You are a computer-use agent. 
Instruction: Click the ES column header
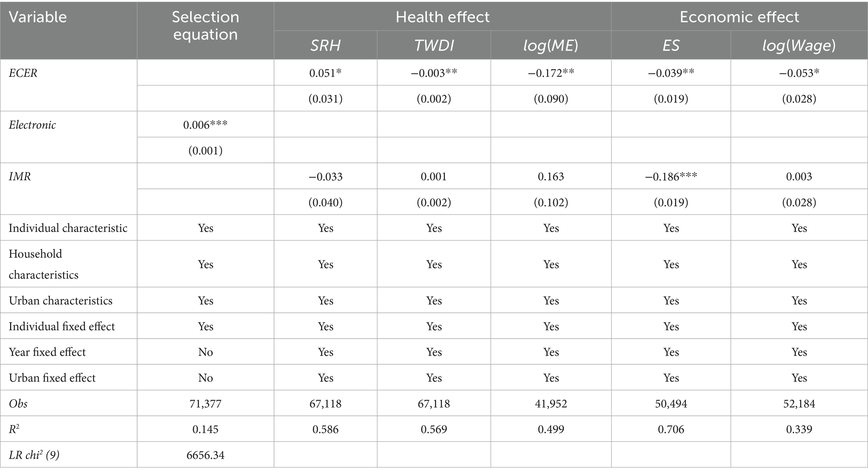[671, 45]
